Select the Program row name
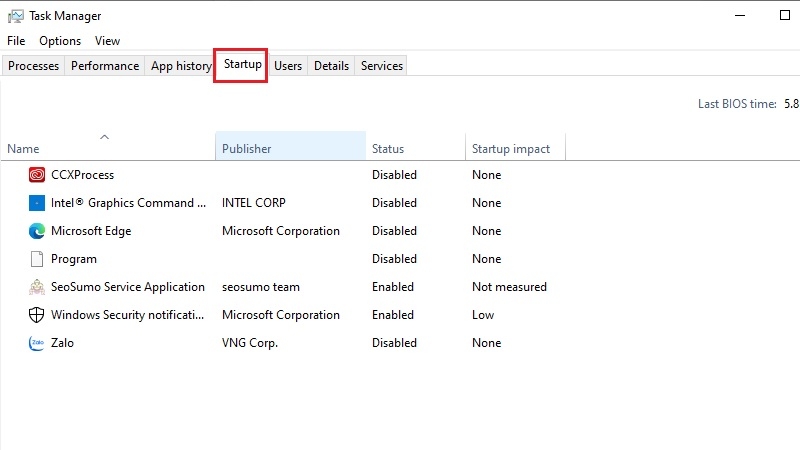The height and width of the screenshot is (450, 800). (x=73, y=259)
